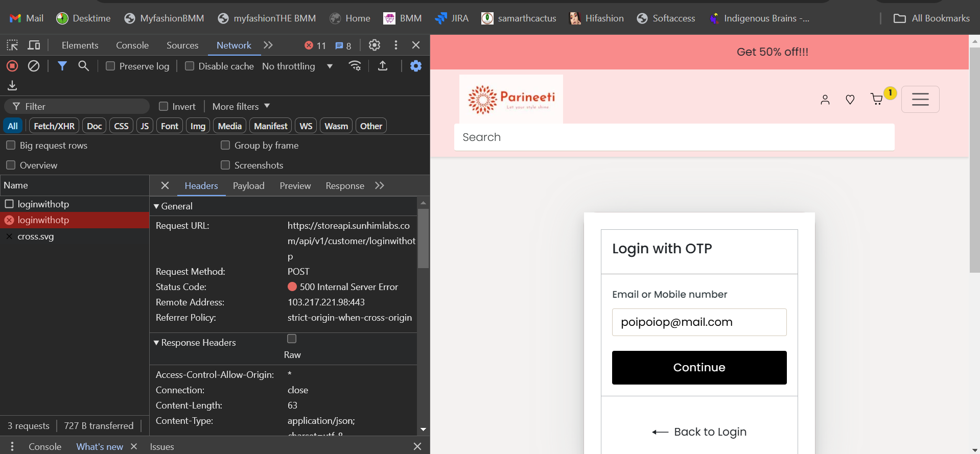The height and width of the screenshot is (454, 980).
Task: Toggle the Raw response headers checkbox
Action: [x=292, y=339]
